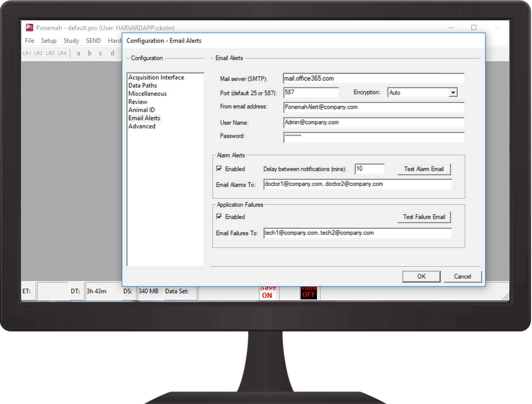The height and width of the screenshot is (404, 532).
Task: Click the 'Data Set:' status label
Action: coord(177,291)
